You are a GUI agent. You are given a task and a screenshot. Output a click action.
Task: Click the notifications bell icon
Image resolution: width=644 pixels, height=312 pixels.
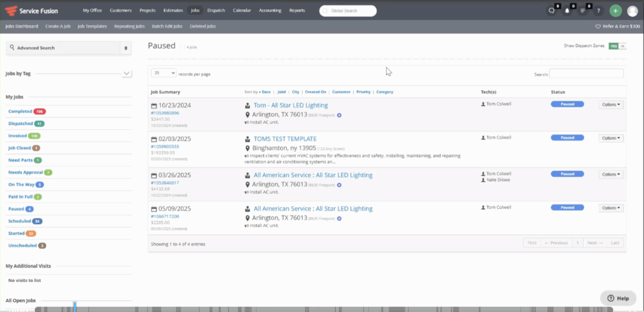tap(567, 10)
